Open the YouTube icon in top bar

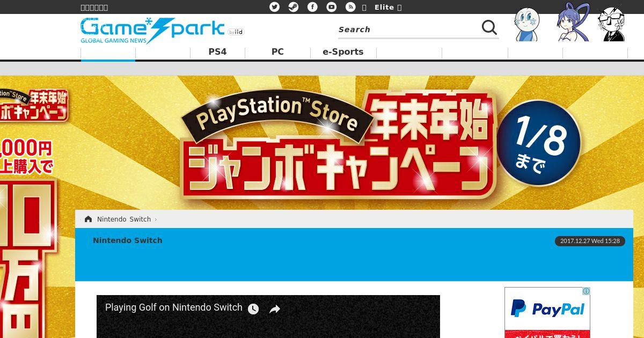point(332,7)
